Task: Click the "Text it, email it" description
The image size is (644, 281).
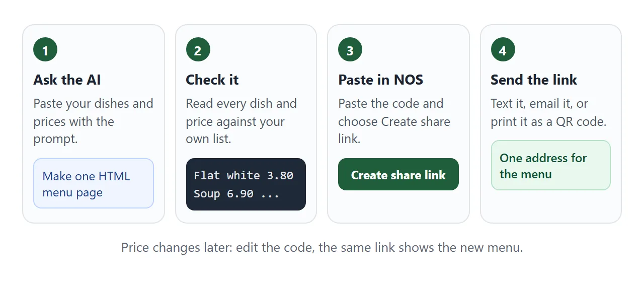Action: pos(548,112)
